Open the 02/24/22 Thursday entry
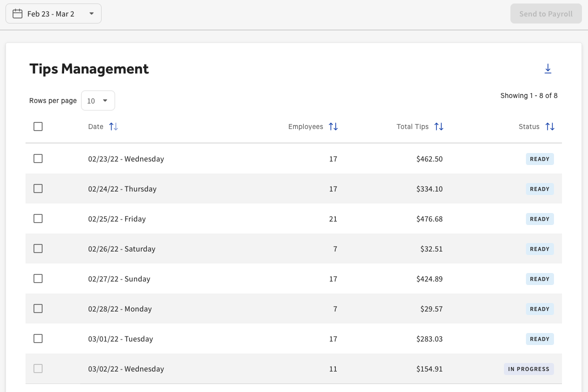The width and height of the screenshot is (588, 392). 122,189
